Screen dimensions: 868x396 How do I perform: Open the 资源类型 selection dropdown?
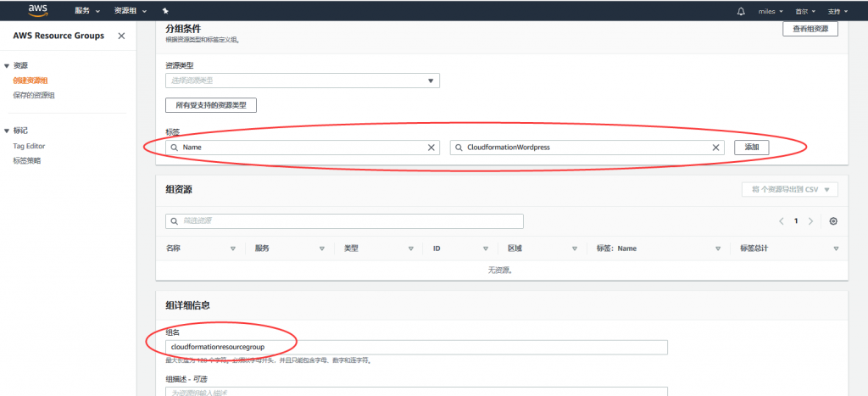pos(303,81)
